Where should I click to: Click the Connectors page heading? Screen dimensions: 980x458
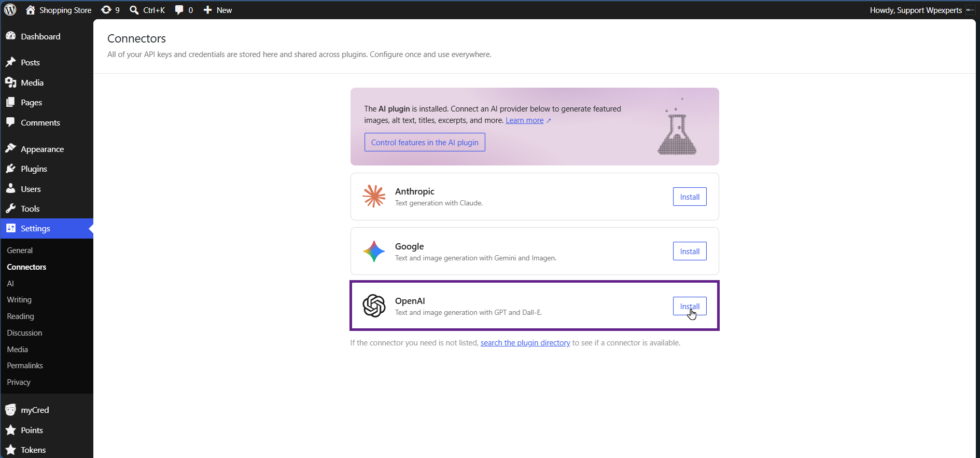tap(136, 38)
